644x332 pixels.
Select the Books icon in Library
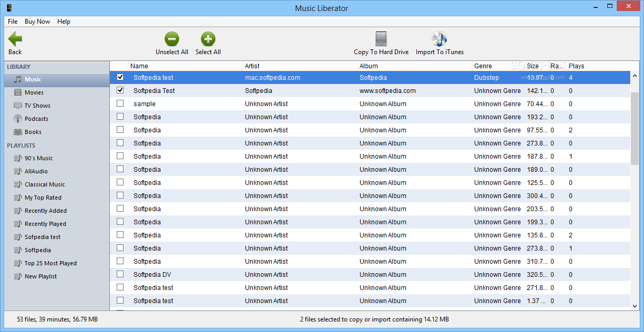(x=18, y=132)
